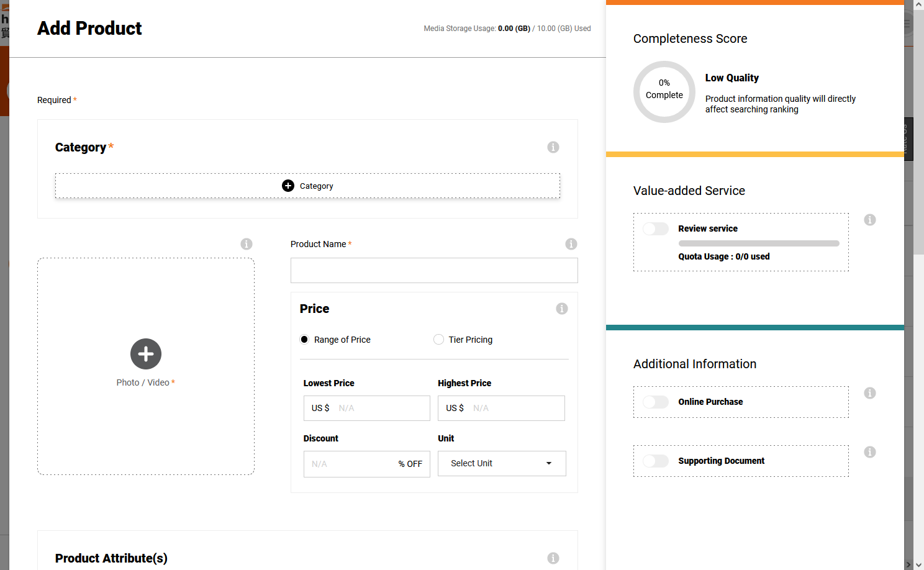Focus the Product Name text field
Viewport: 924px width, 570px height.
coord(434,271)
